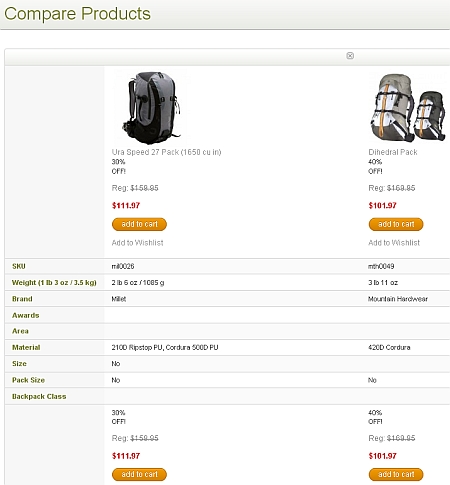Click the Compare Products page heading
The width and height of the screenshot is (450, 485).
click(x=77, y=14)
